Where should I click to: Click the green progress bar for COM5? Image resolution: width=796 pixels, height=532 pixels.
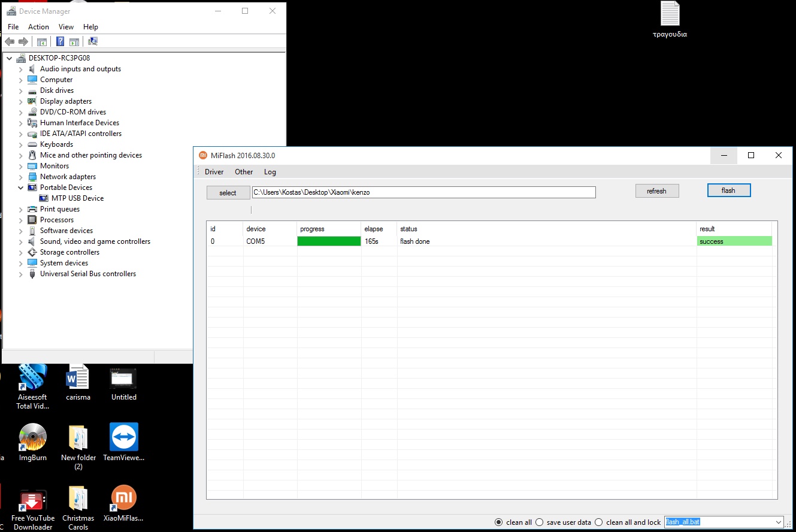(x=329, y=241)
